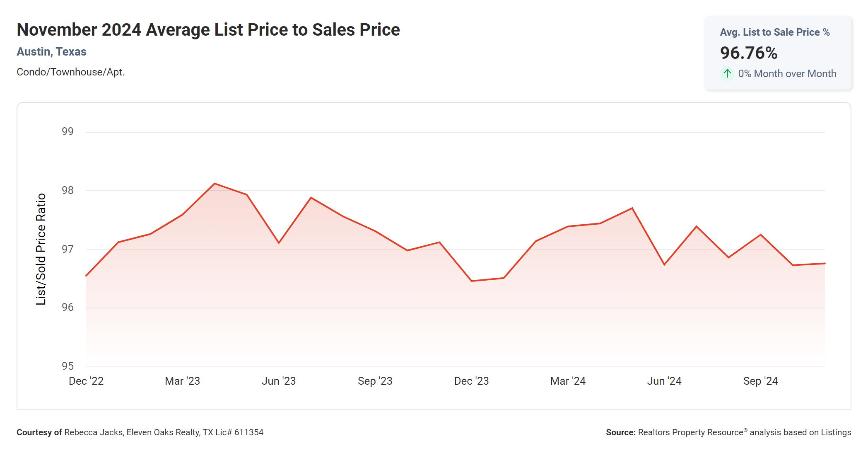Pick the Dec '23 x-axis label

[x=471, y=381]
